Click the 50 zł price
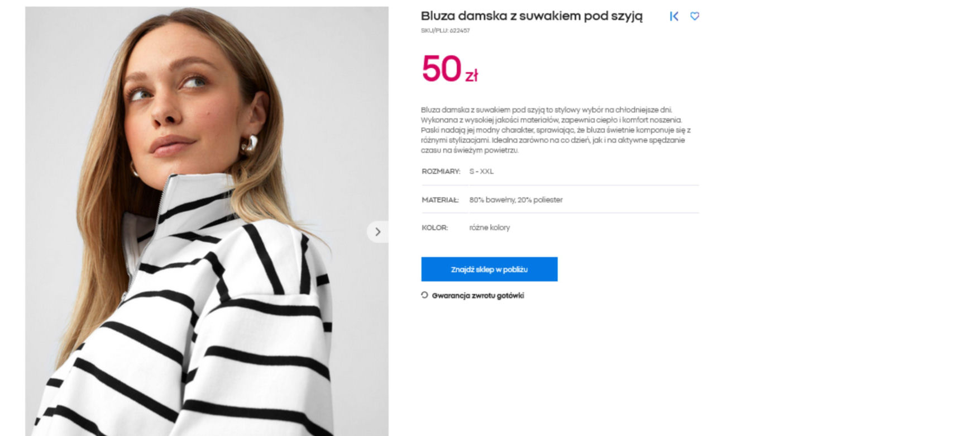Viewport: 980px width, 436px height. click(x=450, y=69)
